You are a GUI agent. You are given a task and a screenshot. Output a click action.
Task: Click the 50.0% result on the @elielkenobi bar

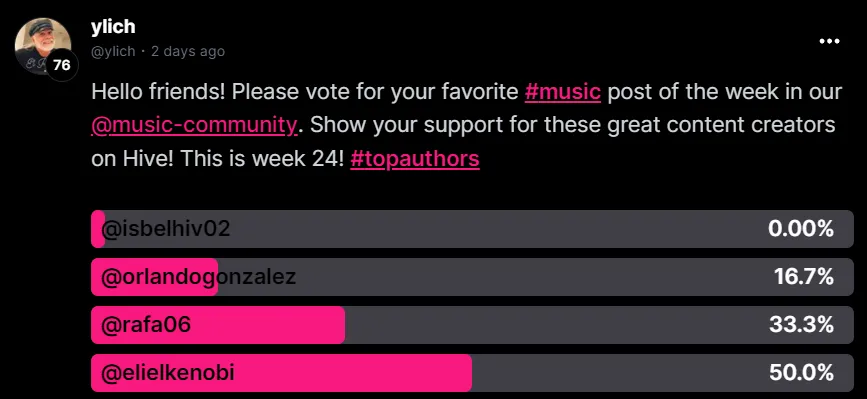coord(801,374)
